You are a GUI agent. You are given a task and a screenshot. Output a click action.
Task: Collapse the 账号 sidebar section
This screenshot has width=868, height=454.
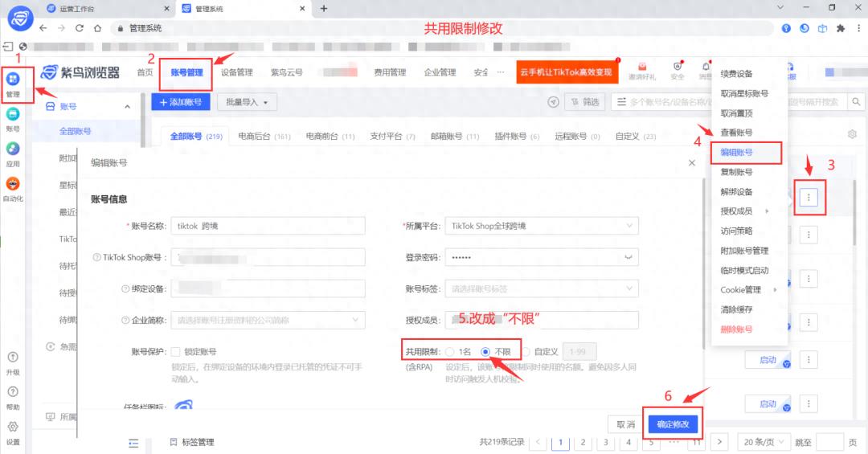point(127,106)
